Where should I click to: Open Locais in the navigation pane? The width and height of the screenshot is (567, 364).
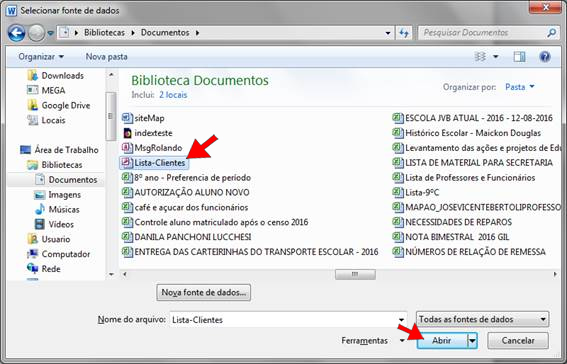46,120
